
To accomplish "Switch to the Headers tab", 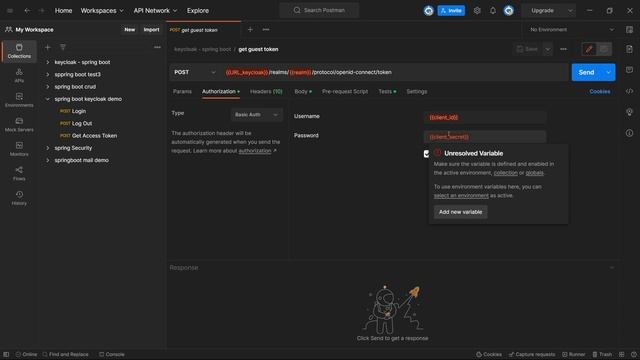I will pyautogui.click(x=266, y=91).
